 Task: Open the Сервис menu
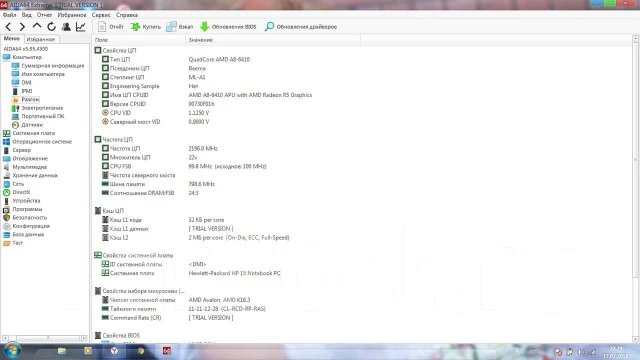[101, 15]
